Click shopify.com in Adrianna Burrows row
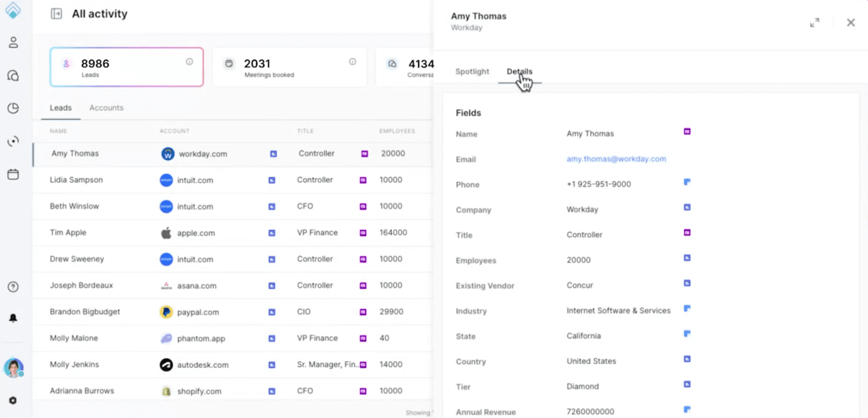The image size is (868, 418). point(199,391)
